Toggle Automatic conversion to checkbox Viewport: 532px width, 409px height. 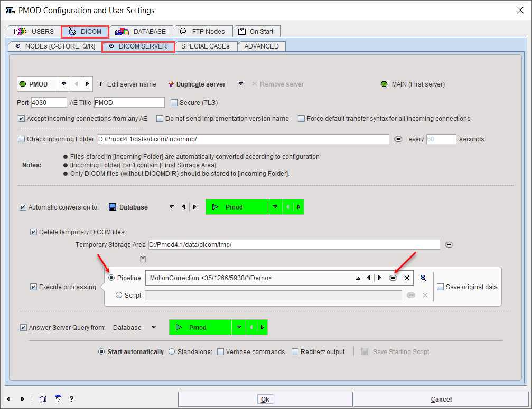[23, 207]
